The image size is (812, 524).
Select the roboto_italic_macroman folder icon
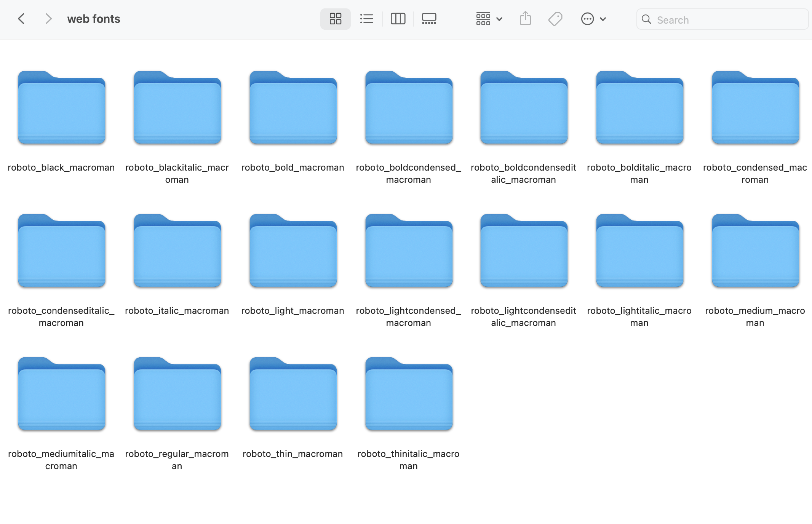(177, 251)
